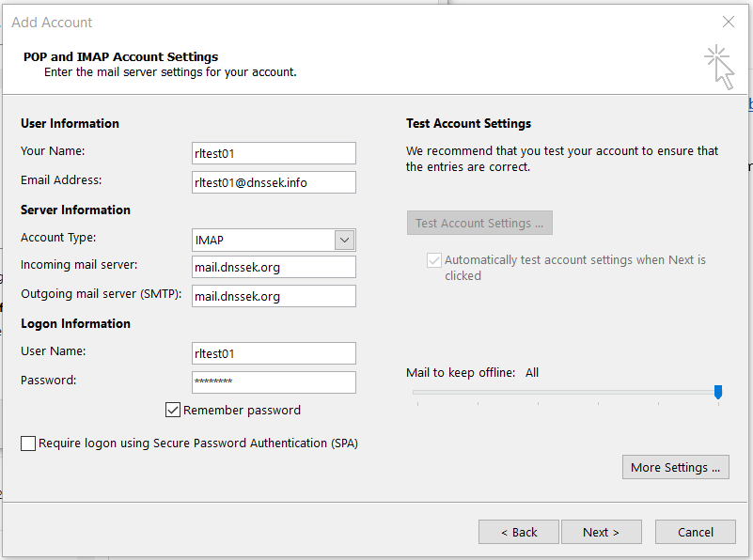The height and width of the screenshot is (560, 753).
Task: Click the Outgoing mail server (SMTP) field
Action: [274, 296]
